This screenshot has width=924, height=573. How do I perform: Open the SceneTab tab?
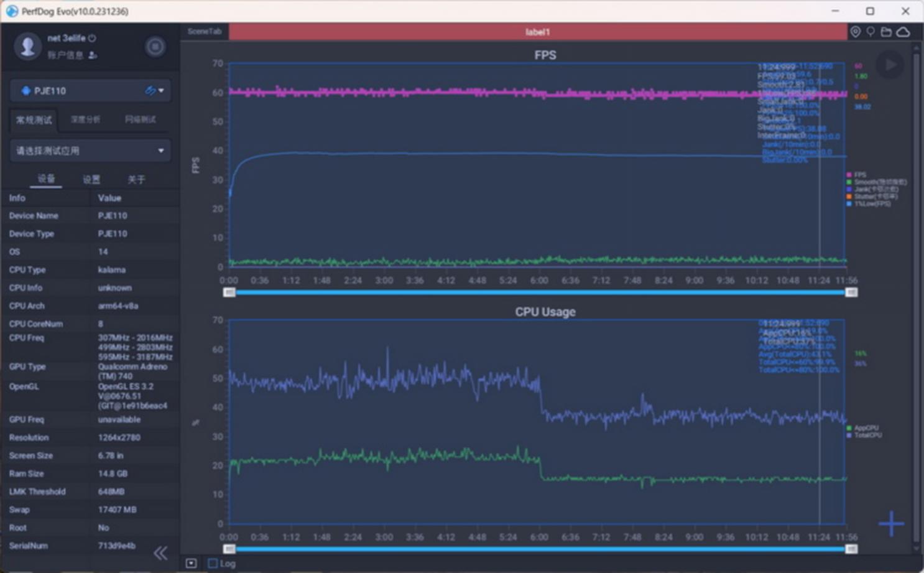[x=205, y=32]
